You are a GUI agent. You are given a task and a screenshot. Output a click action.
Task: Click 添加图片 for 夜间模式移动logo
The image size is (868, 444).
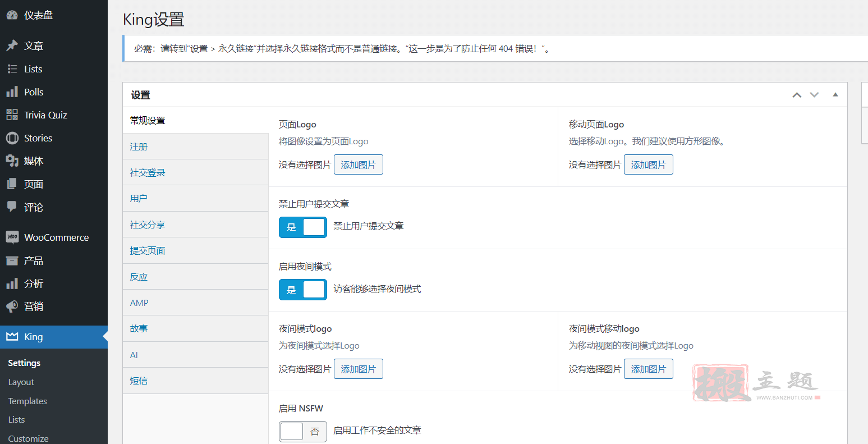649,369
